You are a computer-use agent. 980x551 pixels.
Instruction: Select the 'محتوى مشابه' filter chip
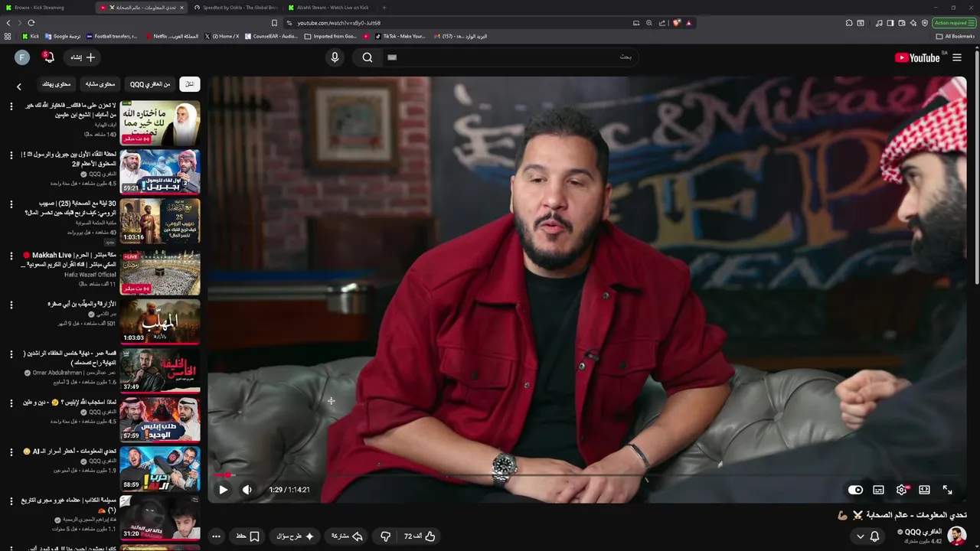pos(100,84)
